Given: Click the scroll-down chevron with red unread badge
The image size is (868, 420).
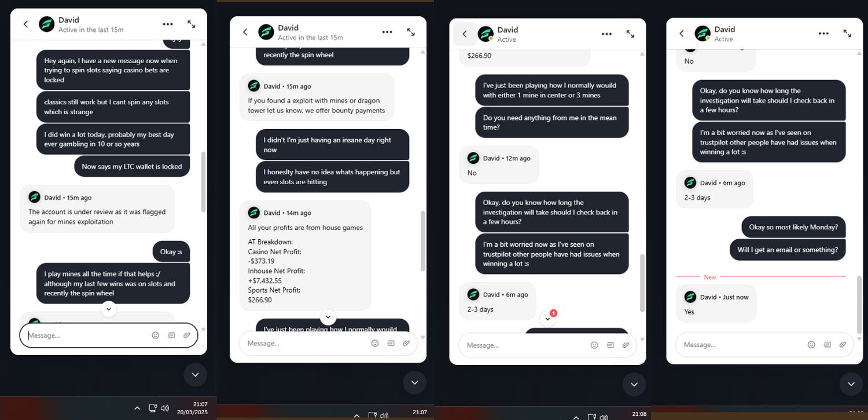Looking at the screenshot, I should 547,319.
